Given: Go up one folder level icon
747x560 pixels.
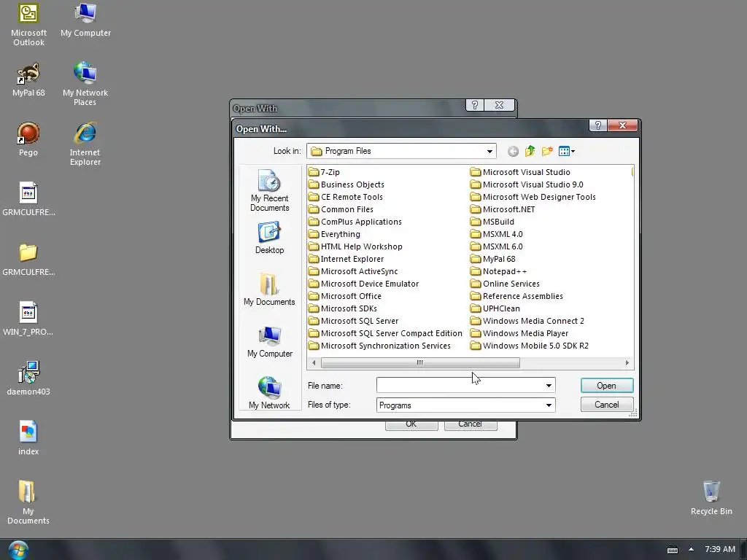Looking at the screenshot, I should click(x=530, y=152).
